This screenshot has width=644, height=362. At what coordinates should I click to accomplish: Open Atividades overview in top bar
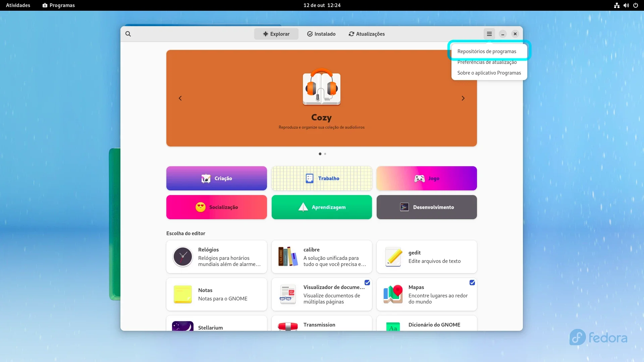coord(18,5)
